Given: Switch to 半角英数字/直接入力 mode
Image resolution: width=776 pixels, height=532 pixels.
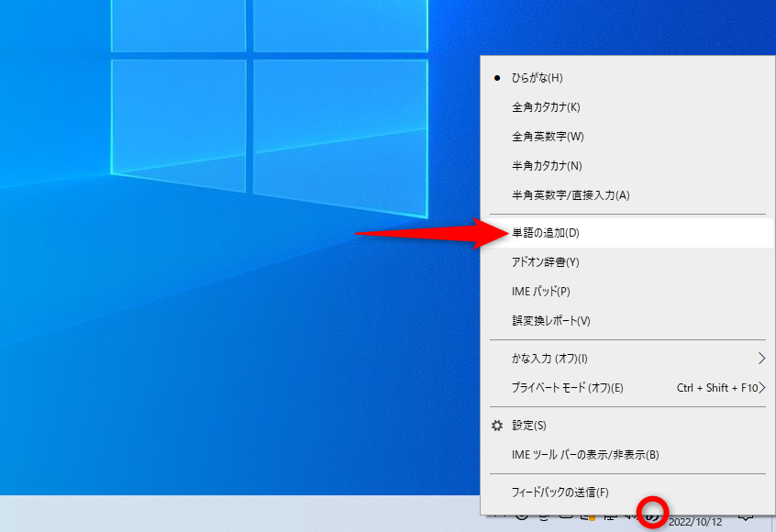Looking at the screenshot, I should coord(569,195).
